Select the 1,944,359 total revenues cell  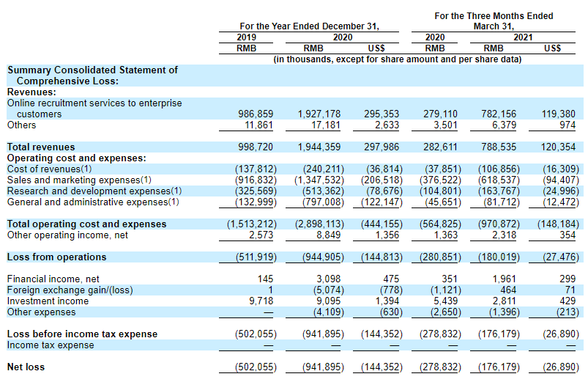pos(319,147)
